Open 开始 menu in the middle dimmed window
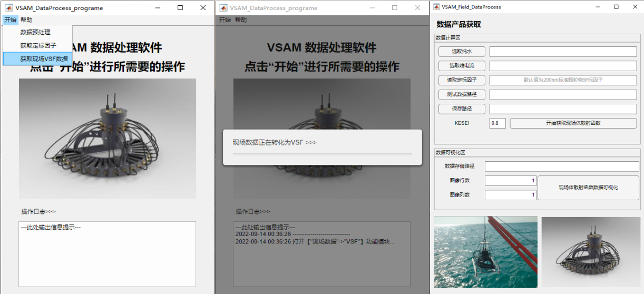 (x=225, y=20)
